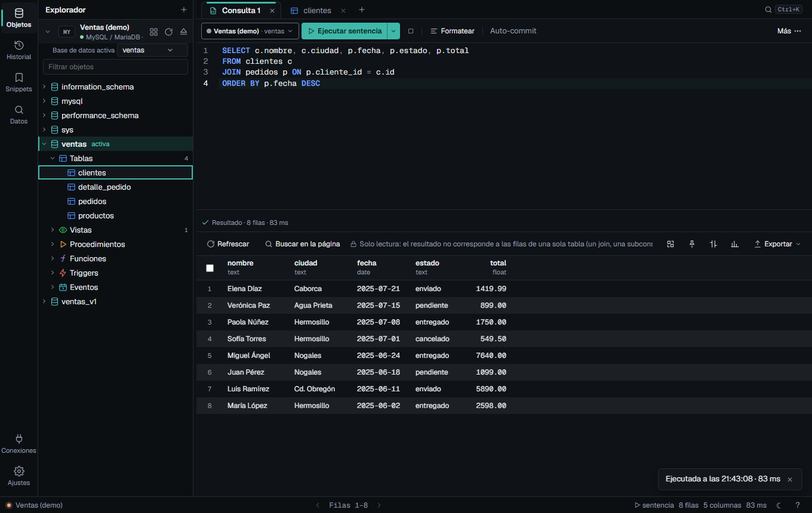Click the refresh connection icon in Explorador
Screen dimensions: 812x513
click(x=168, y=32)
